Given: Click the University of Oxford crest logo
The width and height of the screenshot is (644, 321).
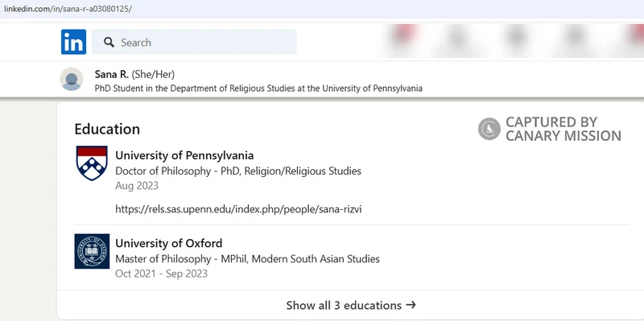Looking at the screenshot, I should (x=92, y=251).
